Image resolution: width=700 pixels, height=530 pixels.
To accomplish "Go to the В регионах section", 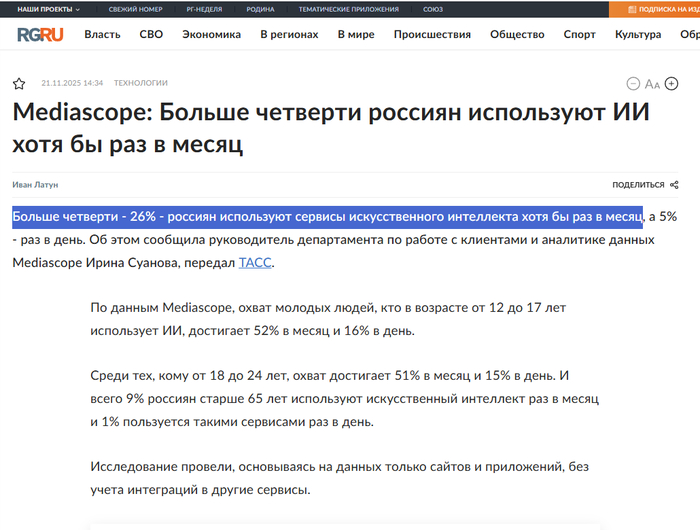I will (x=289, y=34).
